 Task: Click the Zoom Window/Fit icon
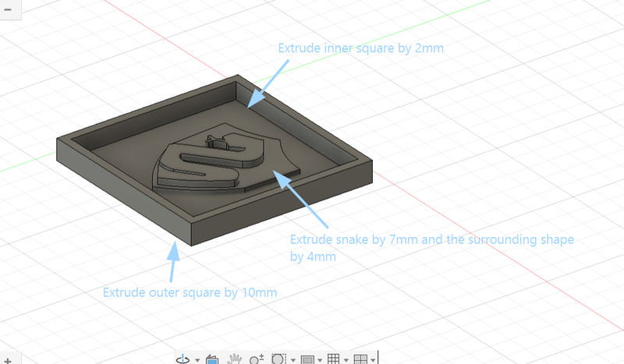coord(278,359)
